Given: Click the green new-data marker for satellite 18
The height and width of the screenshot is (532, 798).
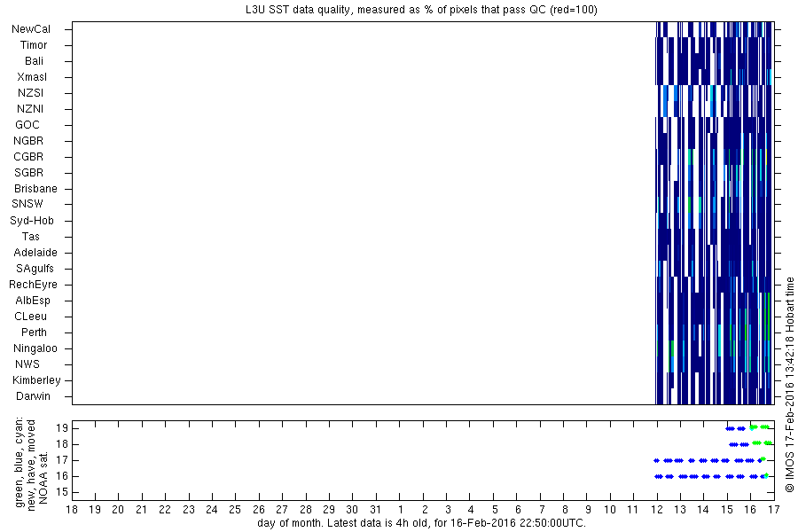Looking at the screenshot, I should coord(762,443).
